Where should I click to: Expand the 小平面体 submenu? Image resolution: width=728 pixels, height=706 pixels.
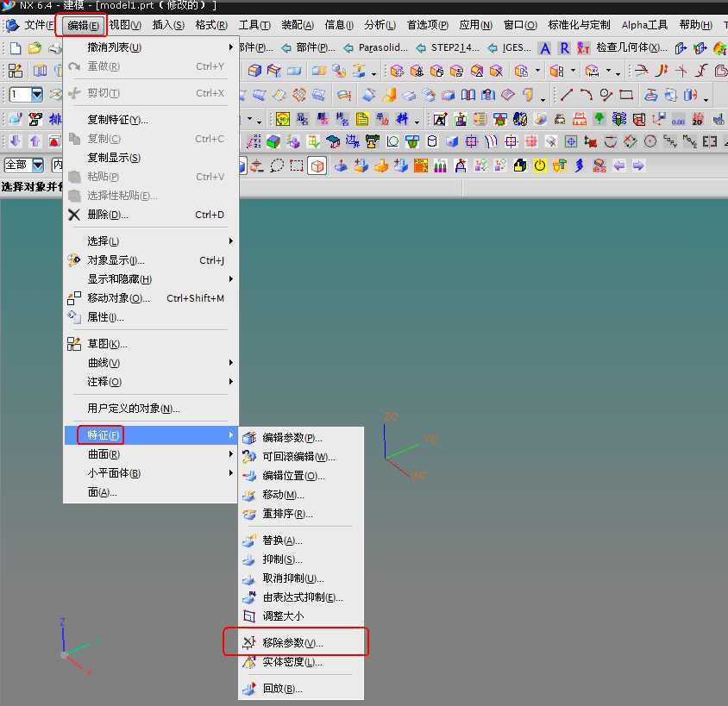coord(151,473)
